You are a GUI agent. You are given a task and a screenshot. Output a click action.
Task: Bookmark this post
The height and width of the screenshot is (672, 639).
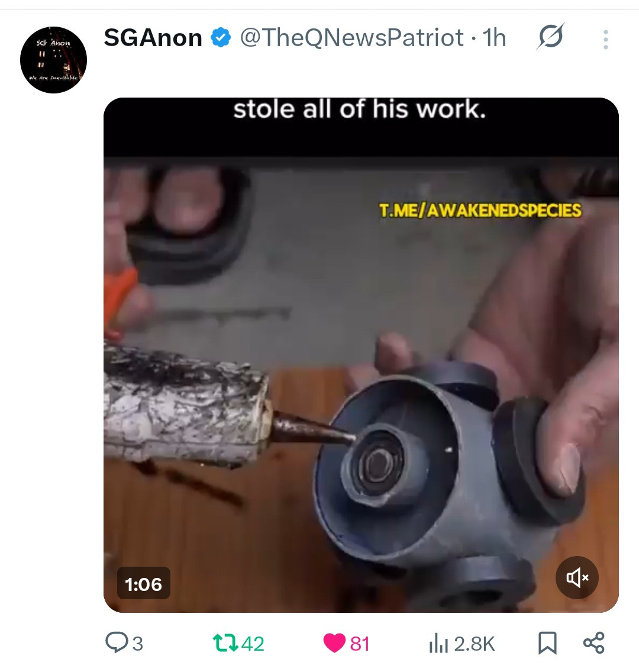(547, 643)
